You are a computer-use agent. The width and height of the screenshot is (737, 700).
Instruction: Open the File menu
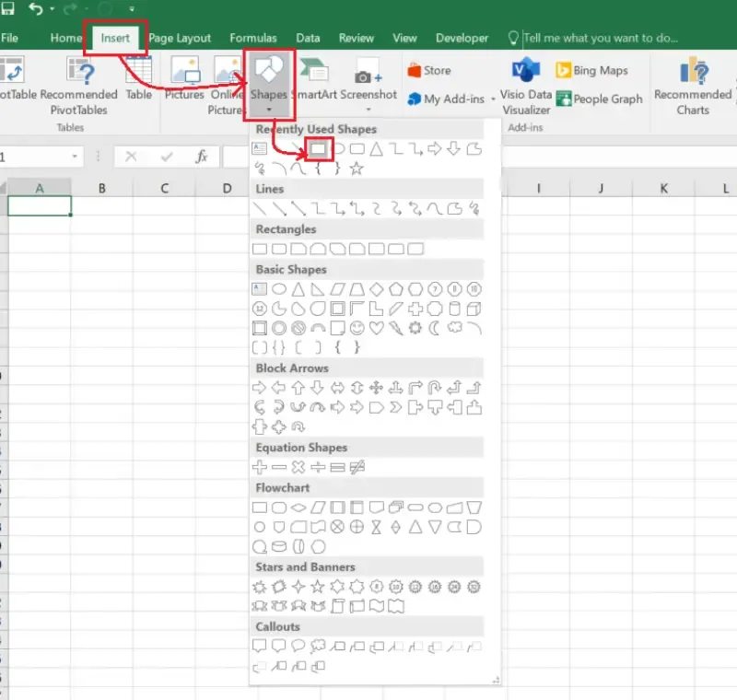click(9, 38)
